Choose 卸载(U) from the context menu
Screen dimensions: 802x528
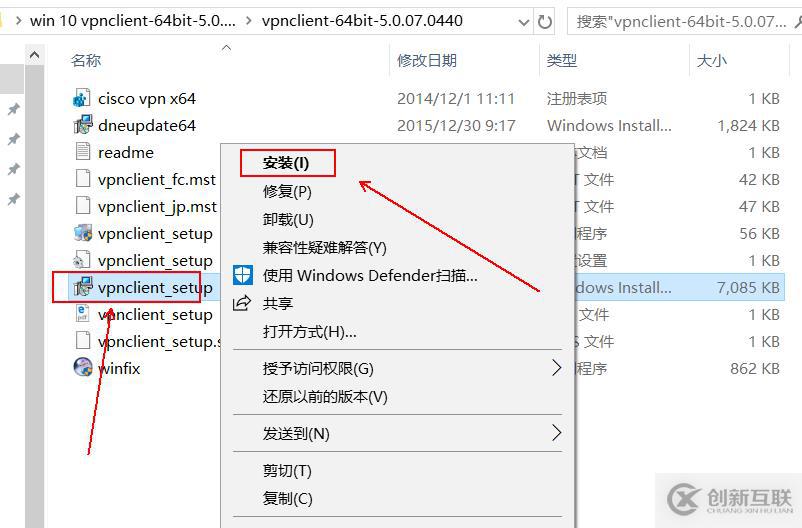288,219
